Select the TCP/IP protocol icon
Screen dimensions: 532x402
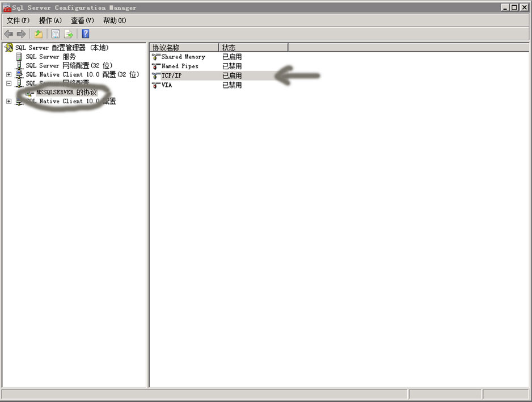point(155,74)
